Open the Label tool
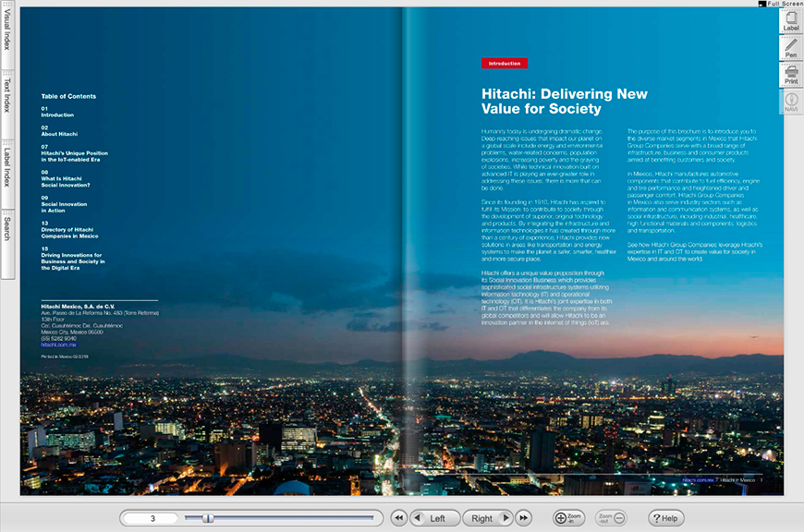This screenshot has width=804, height=532. (x=791, y=21)
